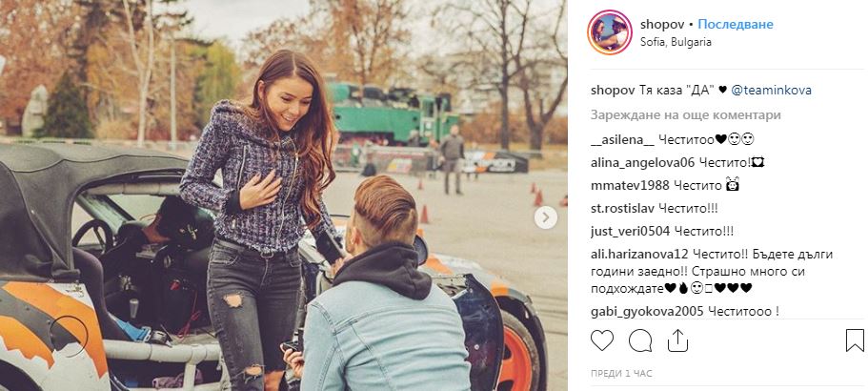Open alina_angelova06 commenter profile
Image resolution: width=868 pixels, height=391 pixels.
pos(642,163)
